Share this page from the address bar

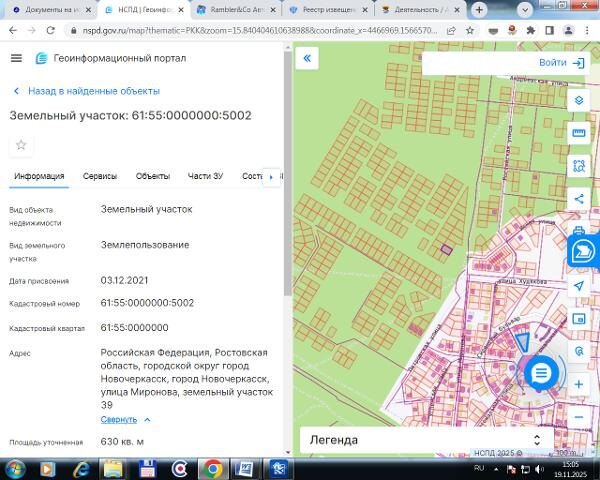tap(451, 31)
